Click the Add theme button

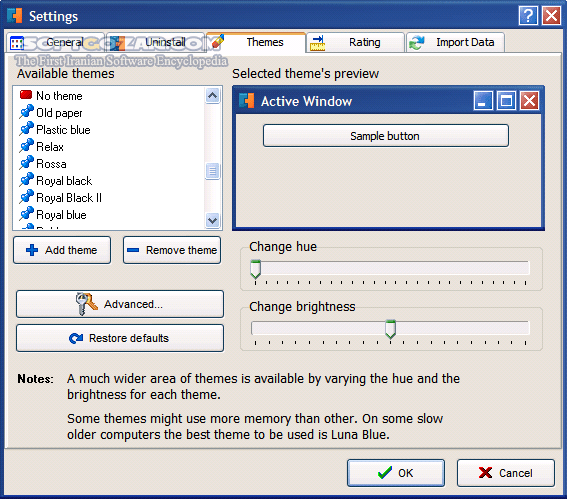tap(62, 250)
